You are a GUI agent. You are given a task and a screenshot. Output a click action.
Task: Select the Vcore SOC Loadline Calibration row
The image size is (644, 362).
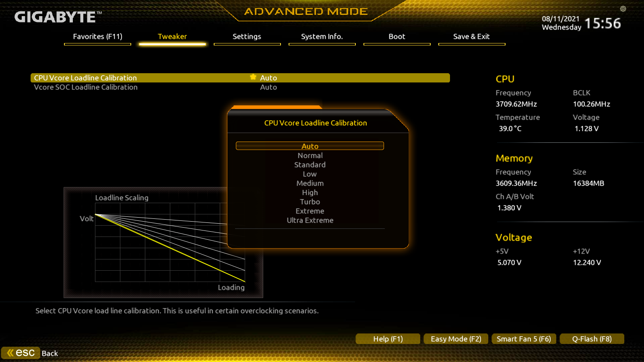point(240,87)
